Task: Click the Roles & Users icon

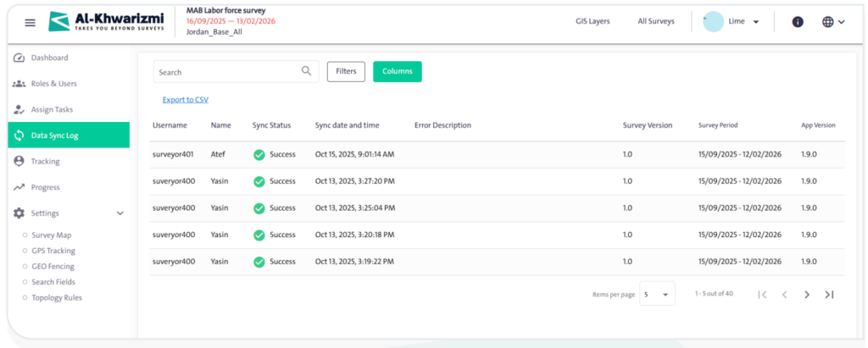Action: point(19,84)
